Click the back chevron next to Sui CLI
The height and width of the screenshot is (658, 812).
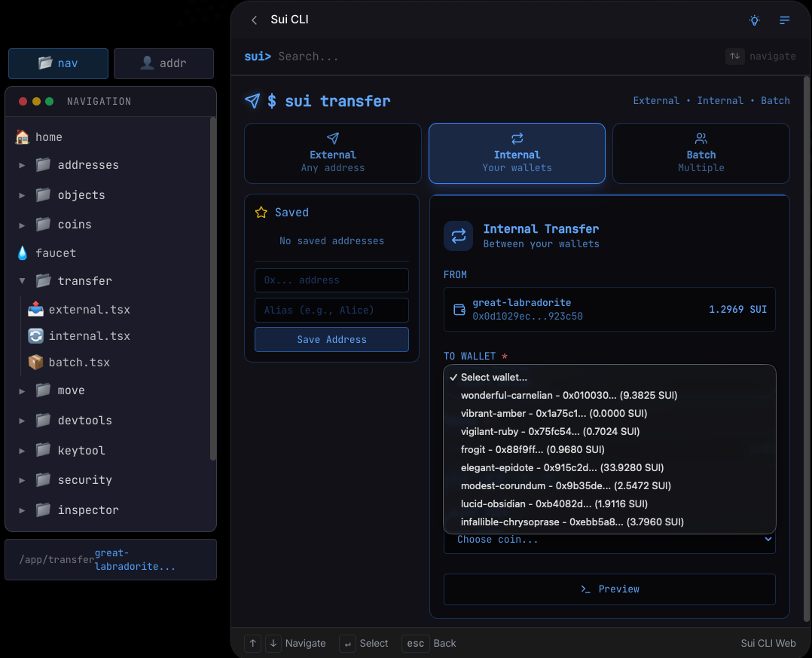pos(254,20)
